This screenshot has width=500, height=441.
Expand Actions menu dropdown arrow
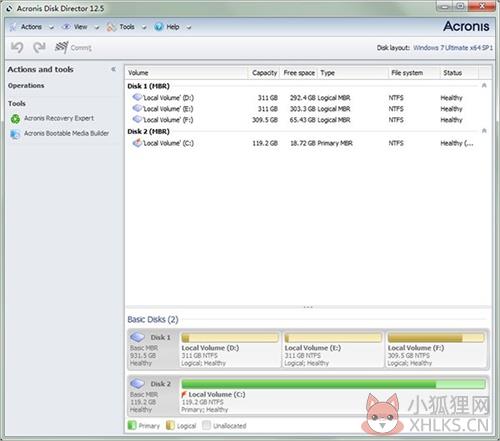[51, 28]
